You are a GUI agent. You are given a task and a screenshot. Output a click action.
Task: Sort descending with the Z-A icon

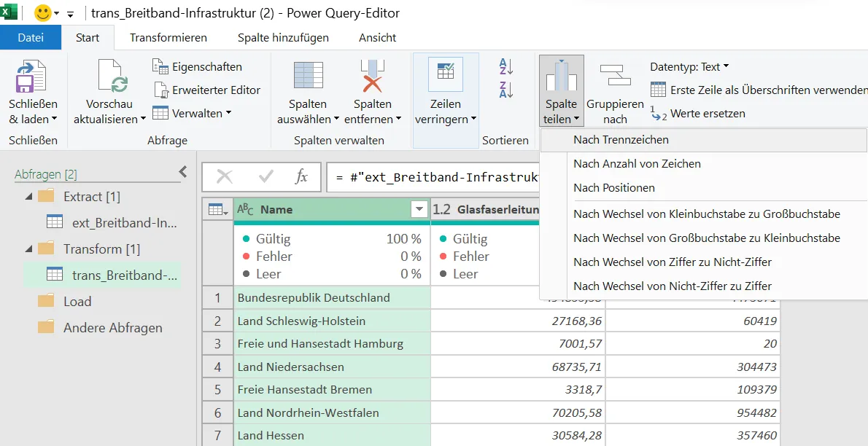pyautogui.click(x=506, y=90)
